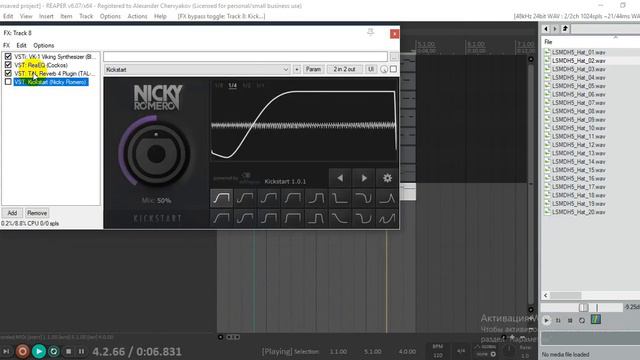Enable the Kickstart (Nicky Romero) checkbox

point(8,82)
